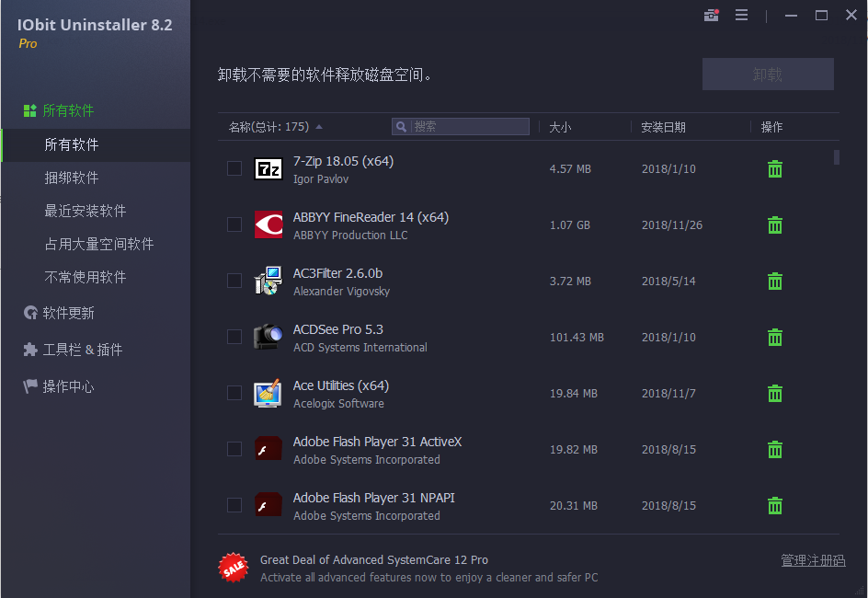Click the Ace Utilities broom icon

pyautogui.click(x=268, y=393)
